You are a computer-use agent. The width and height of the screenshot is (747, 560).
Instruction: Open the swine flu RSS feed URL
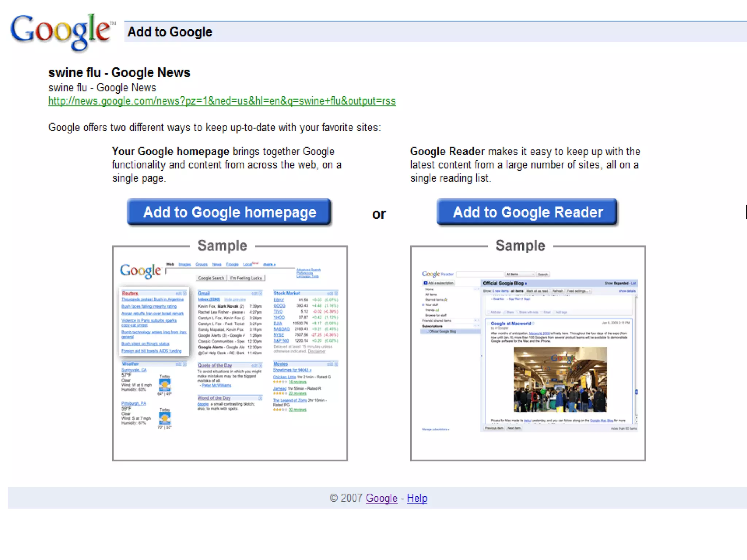click(222, 101)
